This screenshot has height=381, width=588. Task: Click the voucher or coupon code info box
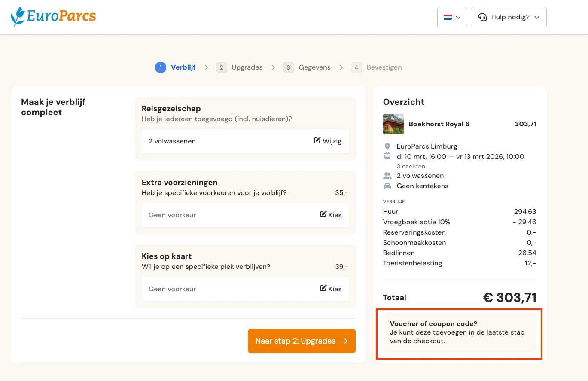coord(459,334)
